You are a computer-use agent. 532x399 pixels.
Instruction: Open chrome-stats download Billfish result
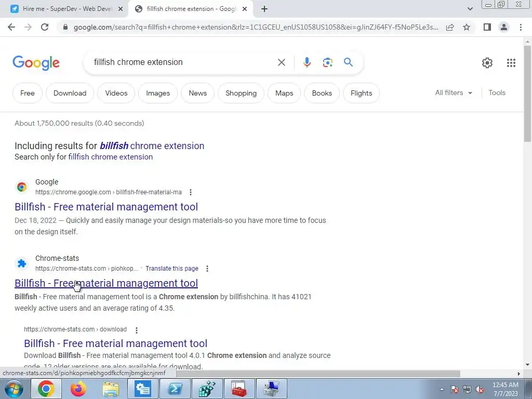point(115,343)
